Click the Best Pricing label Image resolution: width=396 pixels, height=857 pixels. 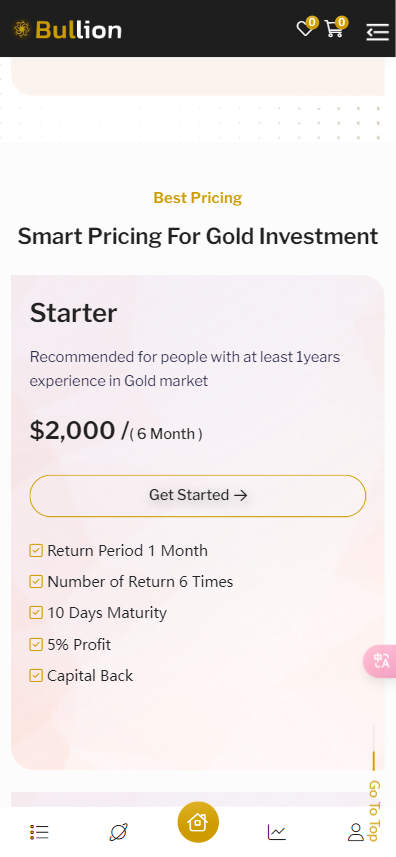point(198,198)
